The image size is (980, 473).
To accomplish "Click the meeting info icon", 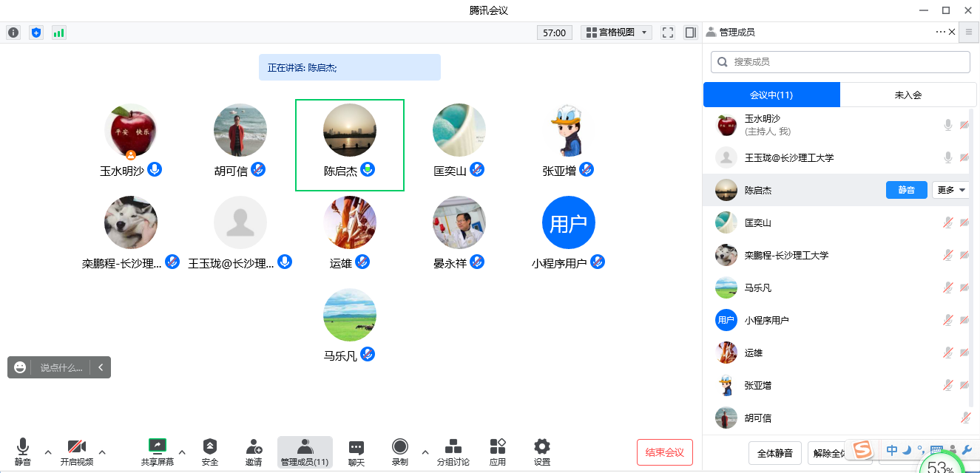I will click(x=13, y=33).
